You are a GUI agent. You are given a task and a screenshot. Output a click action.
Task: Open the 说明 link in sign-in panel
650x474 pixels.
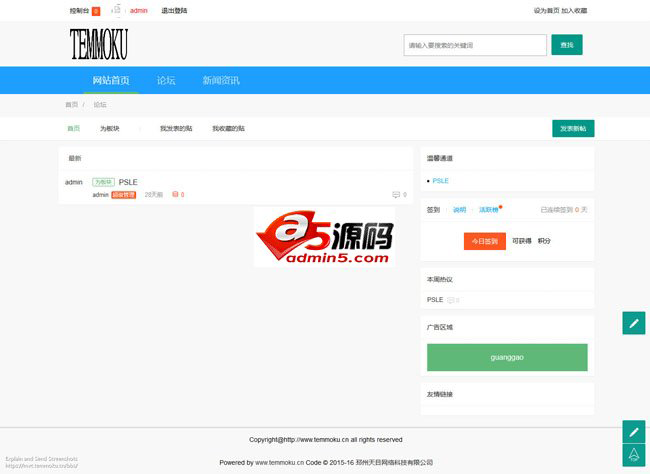[x=459, y=210]
